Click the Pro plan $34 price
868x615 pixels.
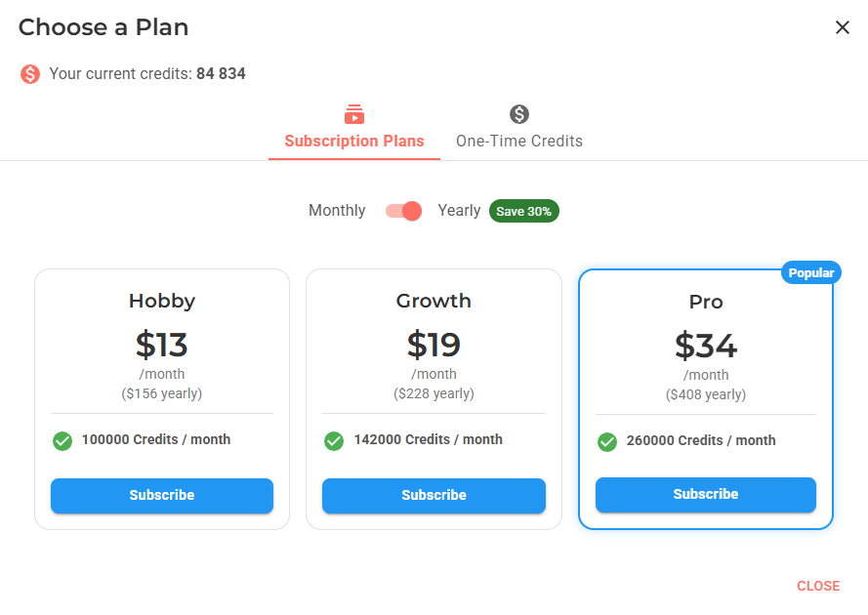click(706, 346)
